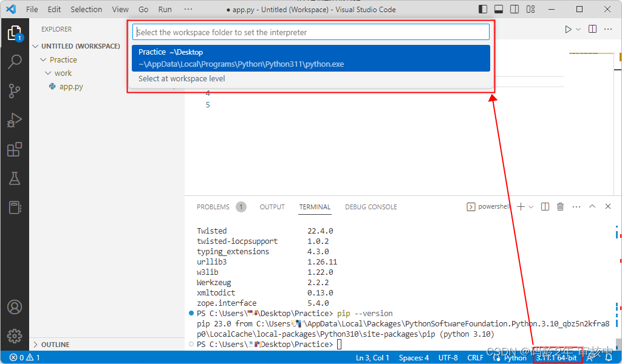Click the 'xmltodict' row in terminal
Viewport: 622px width, 364px height.
pyautogui.click(x=265, y=292)
